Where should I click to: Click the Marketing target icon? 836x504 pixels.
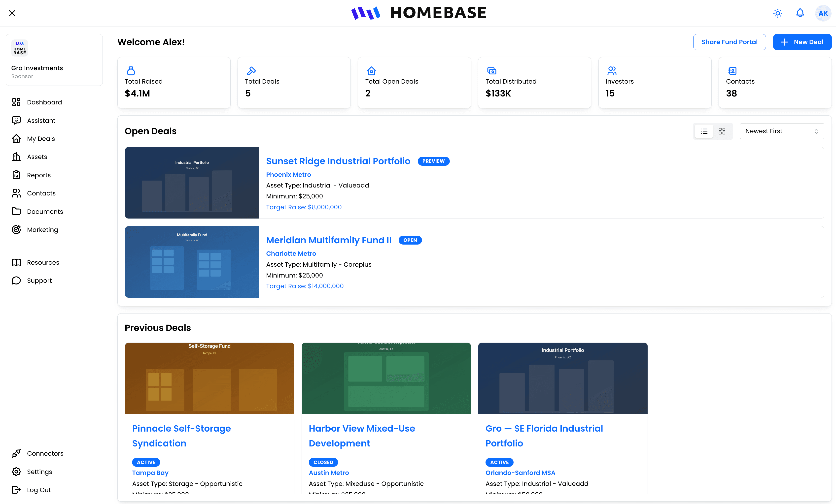pyautogui.click(x=16, y=229)
